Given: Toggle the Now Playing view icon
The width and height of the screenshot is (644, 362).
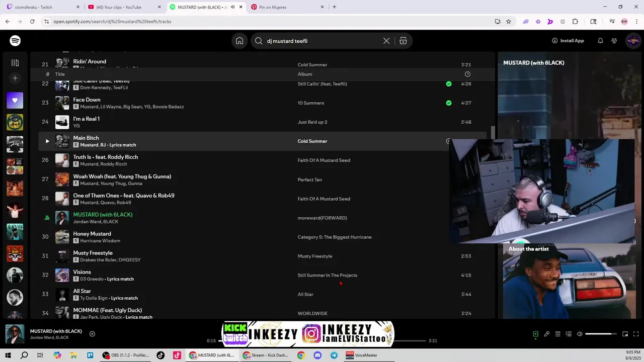Looking at the screenshot, I should [x=535, y=334].
